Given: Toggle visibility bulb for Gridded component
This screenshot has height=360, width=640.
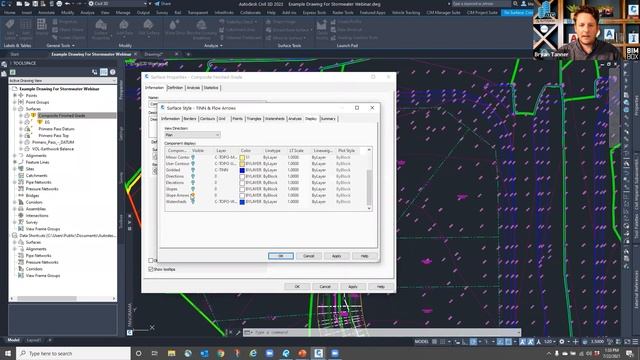Looking at the screenshot, I should (193, 170).
